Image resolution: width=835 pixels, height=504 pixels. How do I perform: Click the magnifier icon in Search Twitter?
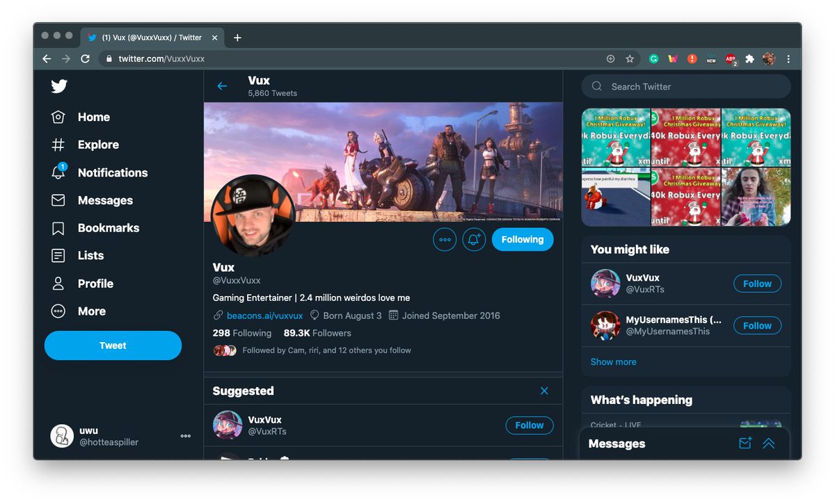(x=597, y=86)
